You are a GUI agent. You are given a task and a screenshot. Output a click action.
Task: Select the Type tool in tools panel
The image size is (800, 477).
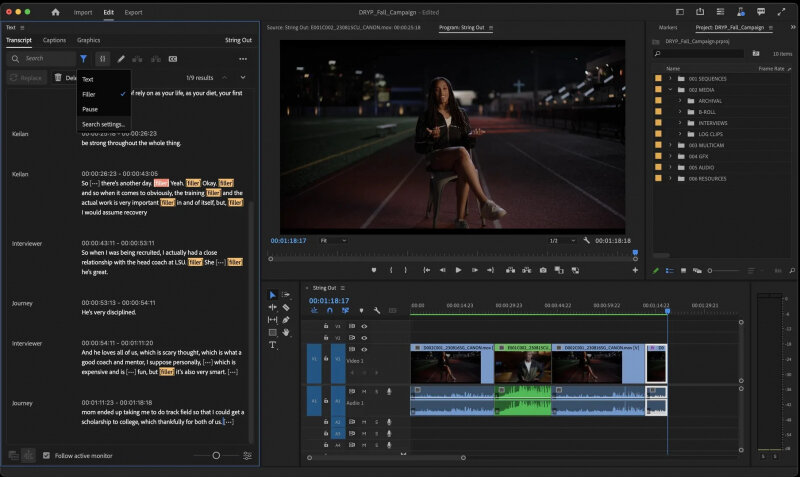pyautogui.click(x=273, y=345)
